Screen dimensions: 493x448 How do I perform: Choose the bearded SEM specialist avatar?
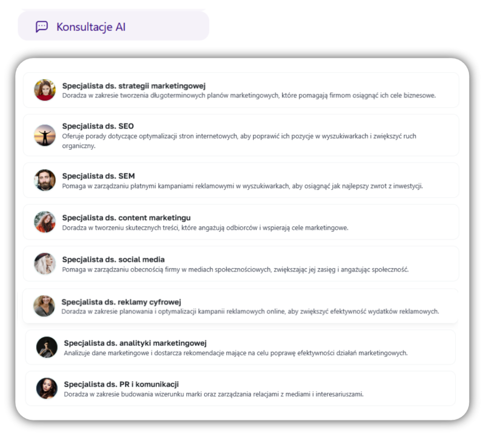point(45,180)
